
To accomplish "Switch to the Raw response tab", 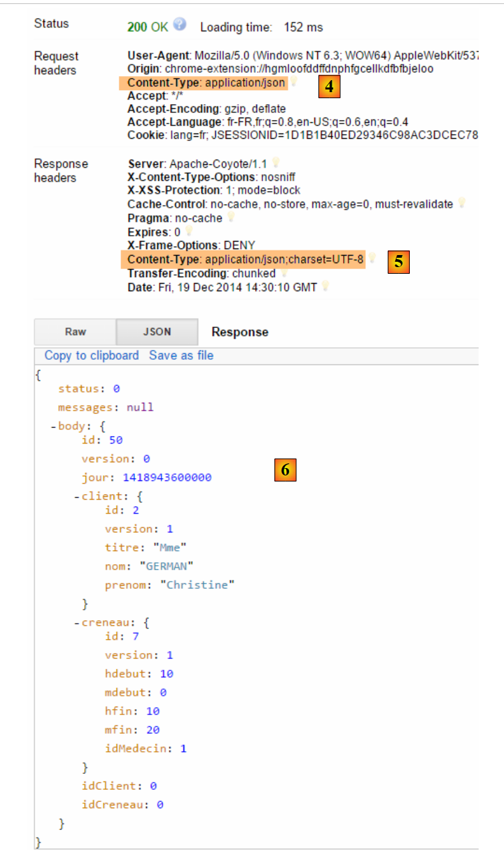I will click(x=75, y=332).
